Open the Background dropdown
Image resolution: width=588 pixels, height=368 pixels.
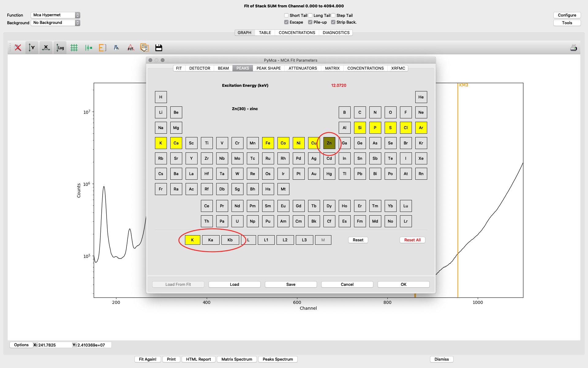(55, 23)
